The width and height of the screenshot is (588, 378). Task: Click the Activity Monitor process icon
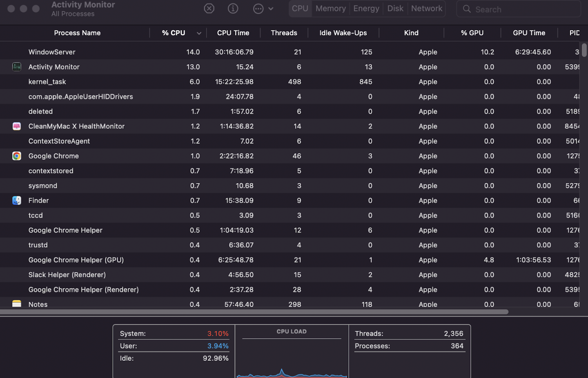coord(16,67)
